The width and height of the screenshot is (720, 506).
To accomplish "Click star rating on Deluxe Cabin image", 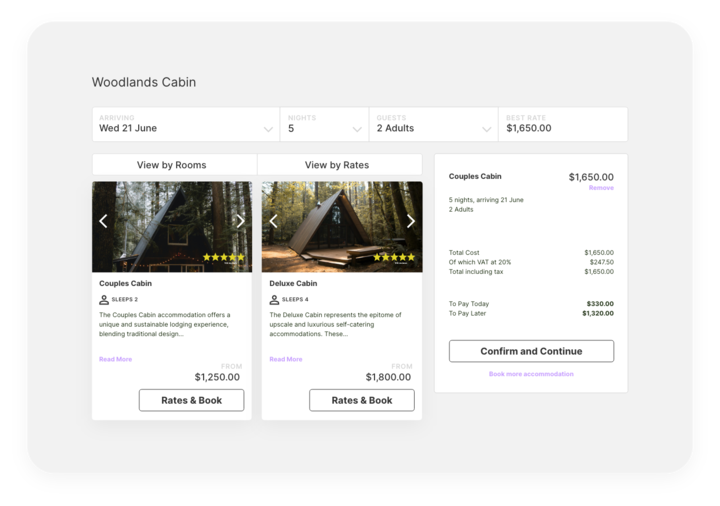I will (x=393, y=258).
